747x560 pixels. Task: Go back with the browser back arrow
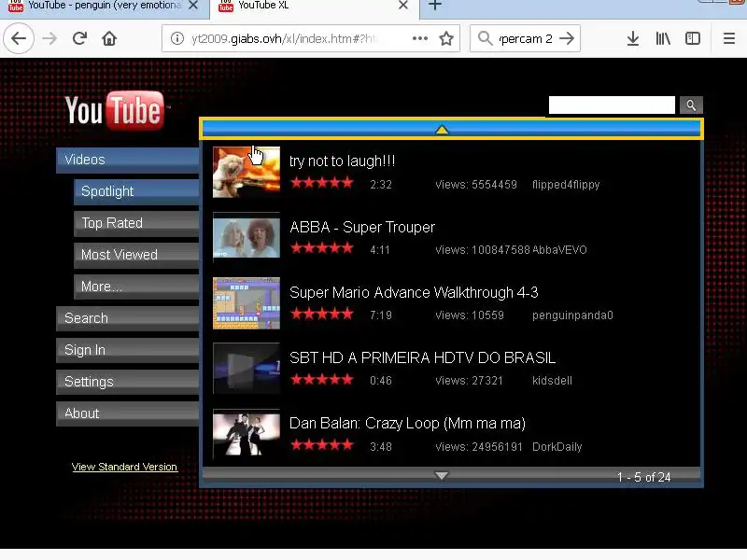(19, 38)
